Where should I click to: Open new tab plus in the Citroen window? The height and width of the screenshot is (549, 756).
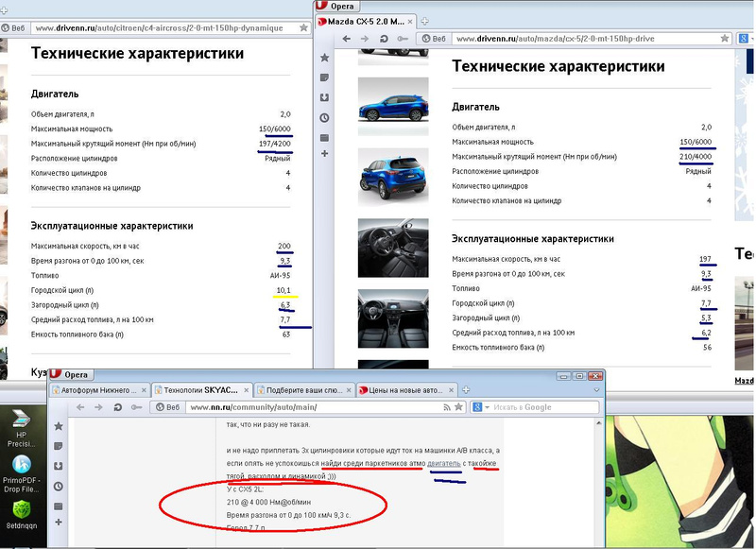click(x=4, y=9)
